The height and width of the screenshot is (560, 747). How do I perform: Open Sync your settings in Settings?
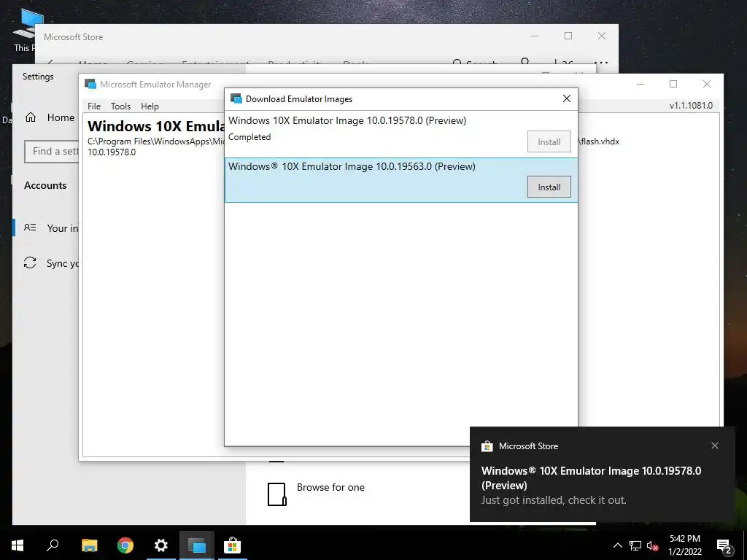point(47,263)
